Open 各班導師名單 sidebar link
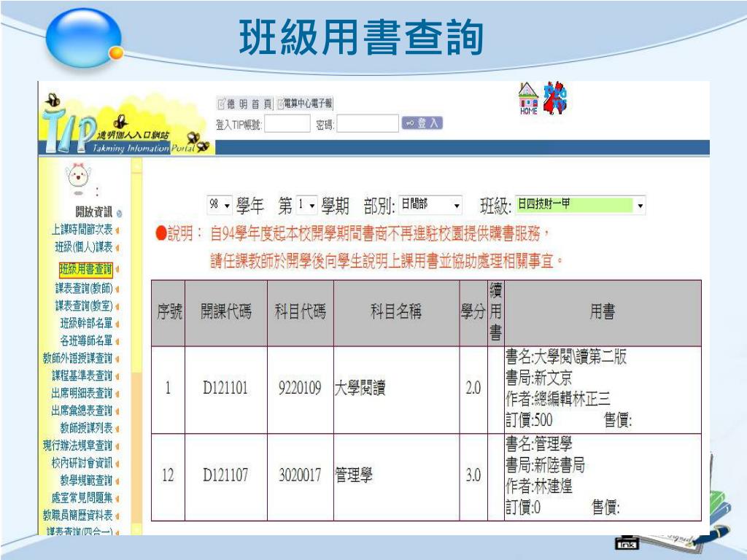The width and height of the screenshot is (747, 560). pyautogui.click(x=86, y=341)
